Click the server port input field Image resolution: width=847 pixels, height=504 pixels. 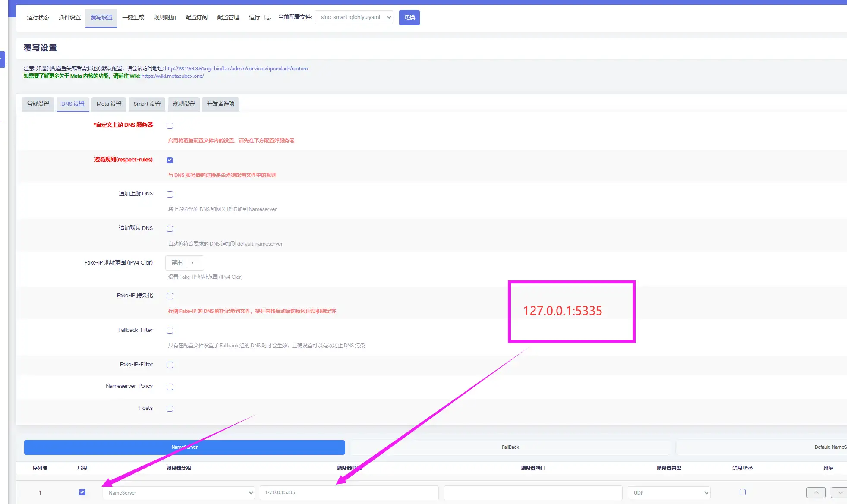pos(532,492)
